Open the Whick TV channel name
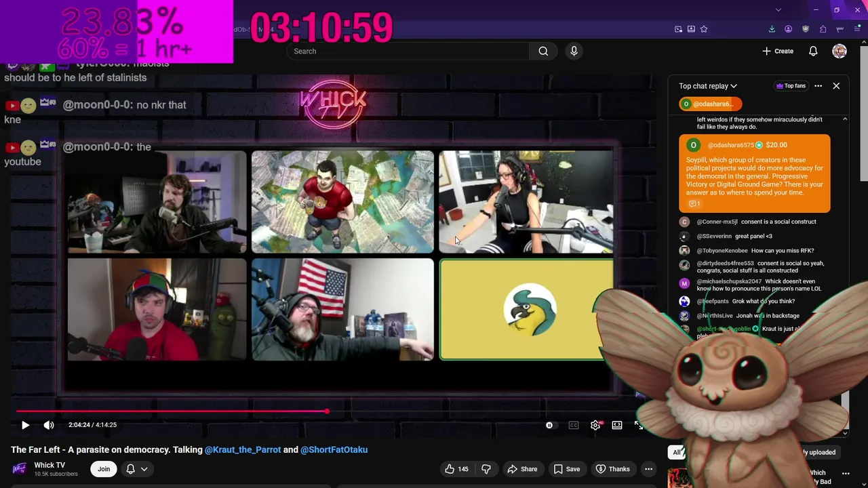Image resolution: width=868 pixels, height=488 pixels. point(50,465)
